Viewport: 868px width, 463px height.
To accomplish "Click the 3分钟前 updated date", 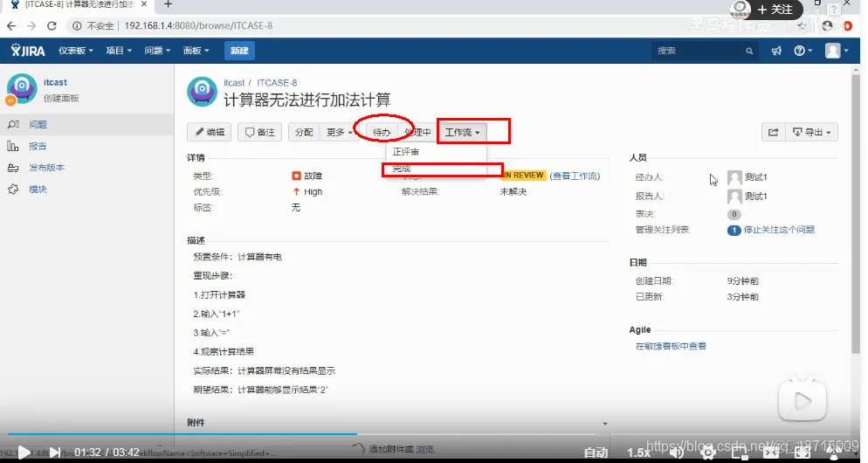I will [x=743, y=297].
